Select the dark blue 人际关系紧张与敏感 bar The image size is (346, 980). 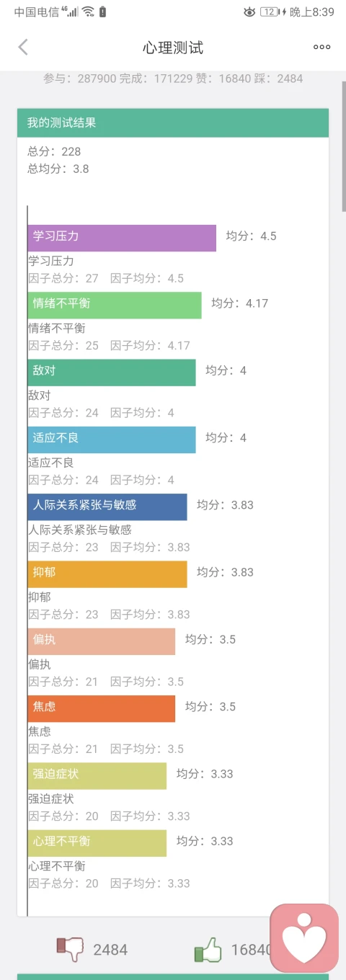tap(107, 507)
